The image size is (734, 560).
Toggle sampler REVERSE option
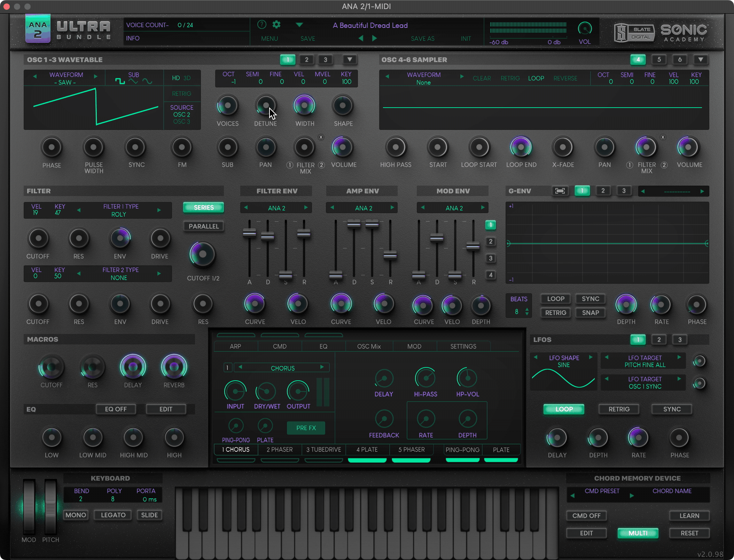565,78
